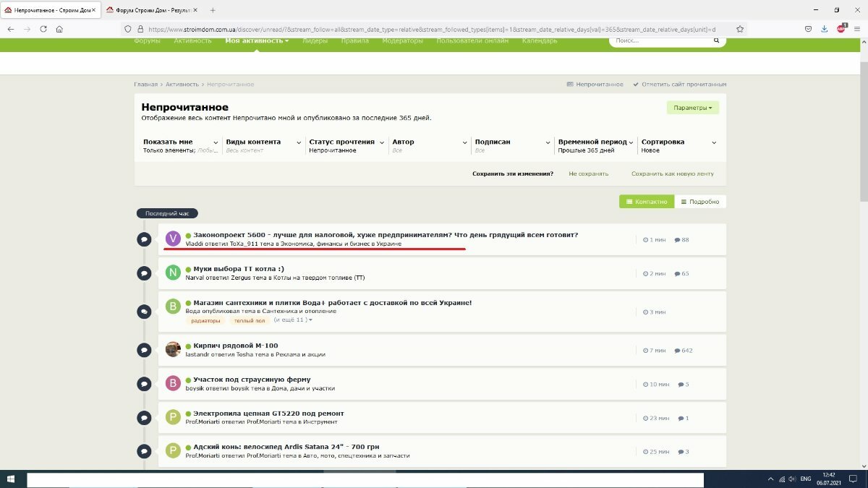Mark Законопроект 5600 read via green dot
Viewport: 868px width, 488px height.
pos(188,235)
